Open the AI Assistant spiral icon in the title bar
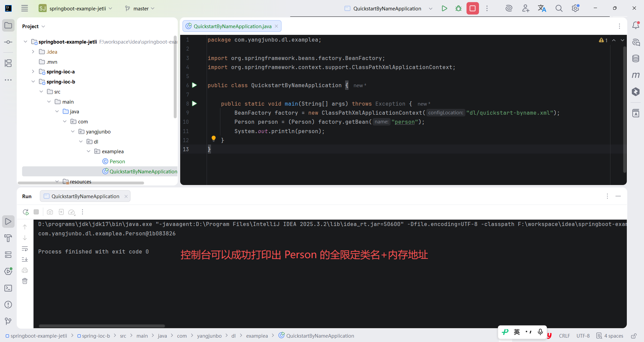This screenshot has width=644, height=342. tap(509, 8)
